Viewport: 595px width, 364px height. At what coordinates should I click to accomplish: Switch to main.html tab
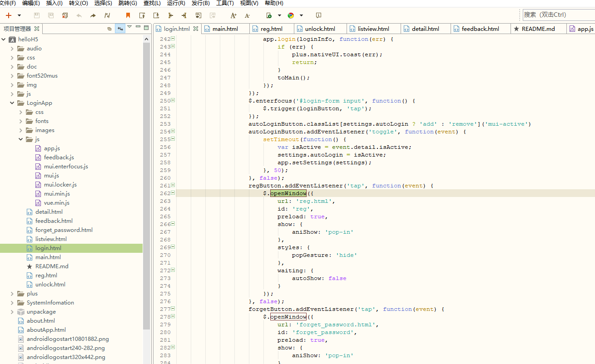[225, 29]
